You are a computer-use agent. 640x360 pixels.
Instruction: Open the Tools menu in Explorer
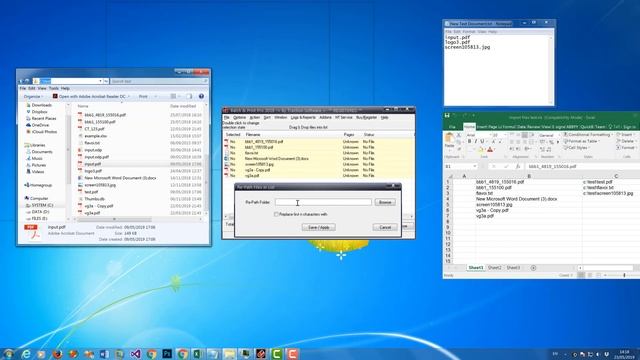53,88
